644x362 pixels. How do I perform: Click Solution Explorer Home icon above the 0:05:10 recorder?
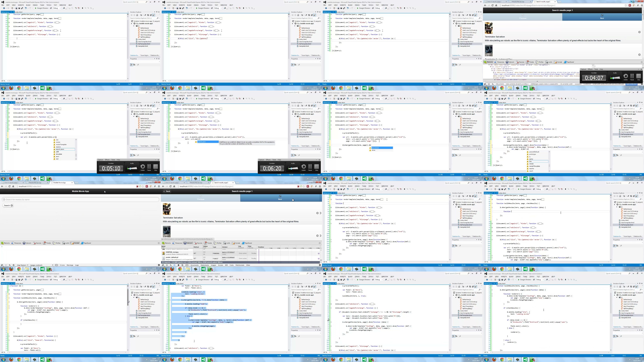(x=137, y=105)
